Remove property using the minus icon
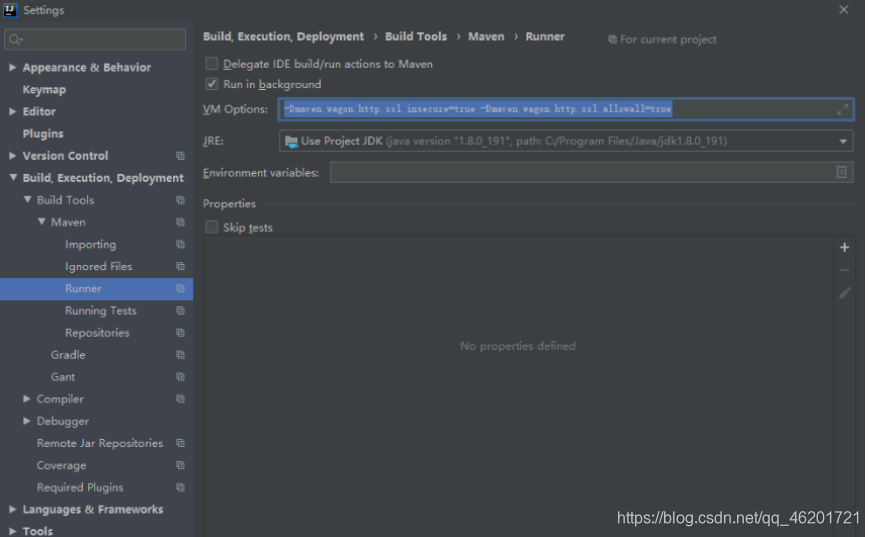Viewport: 869px width, 537px height. pyautogui.click(x=844, y=270)
